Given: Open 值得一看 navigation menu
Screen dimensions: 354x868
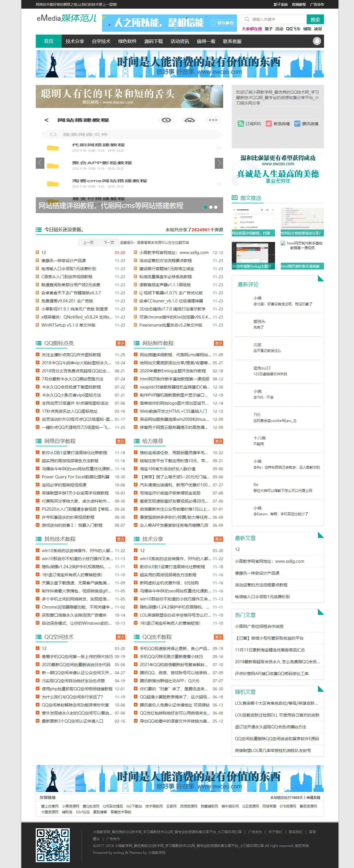Looking at the screenshot, I should 206,41.
